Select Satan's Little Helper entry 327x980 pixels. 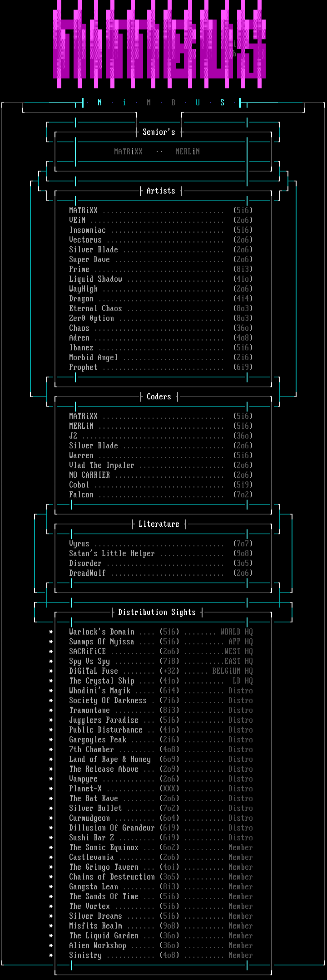pyautogui.click(x=112, y=554)
